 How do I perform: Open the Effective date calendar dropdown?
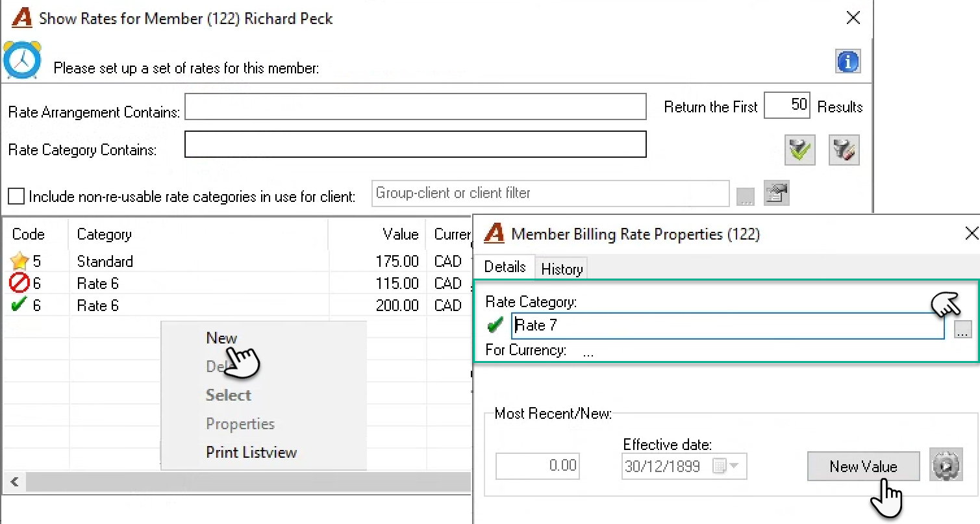pyautogui.click(x=726, y=466)
